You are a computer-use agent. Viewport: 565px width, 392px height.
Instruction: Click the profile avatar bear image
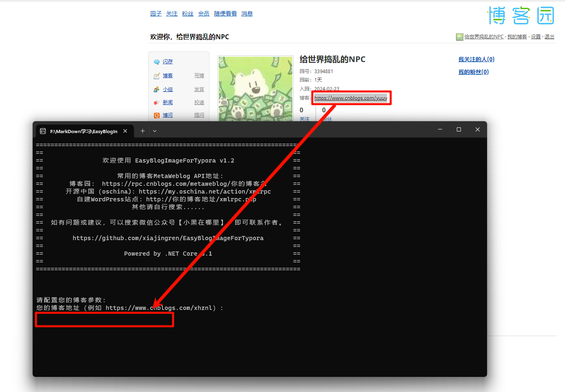(x=256, y=89)
